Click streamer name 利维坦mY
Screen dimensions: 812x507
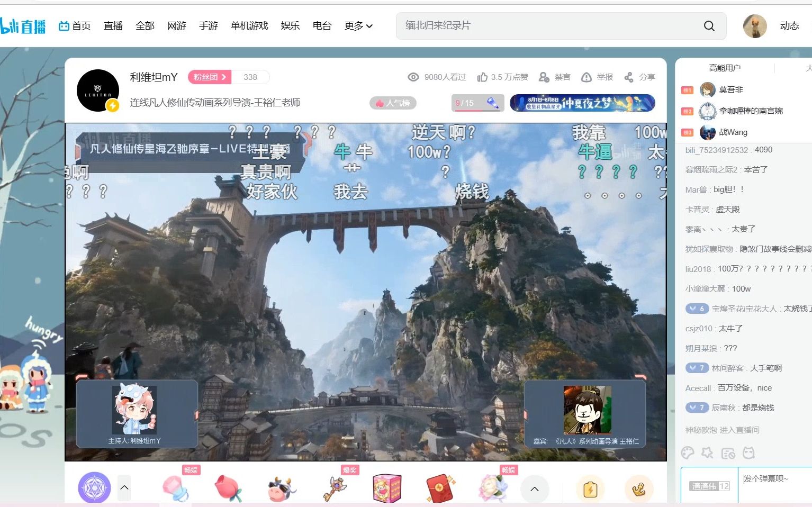coord(154,77)
